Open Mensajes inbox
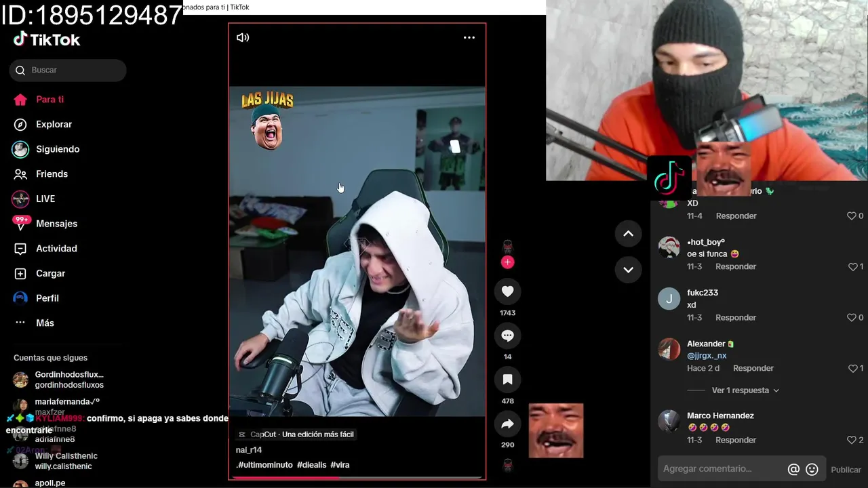Screen dimensions: 868x488 click(56, 224)
